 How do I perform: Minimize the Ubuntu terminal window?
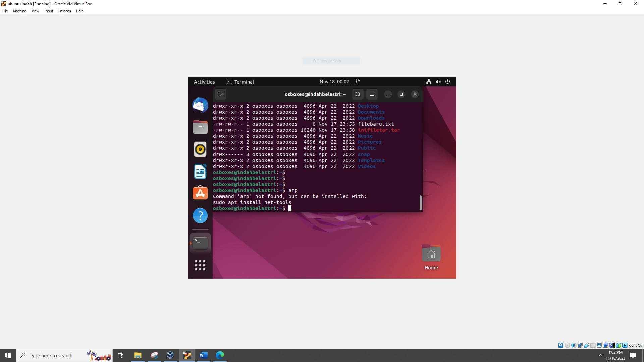(x=388, y=94)
